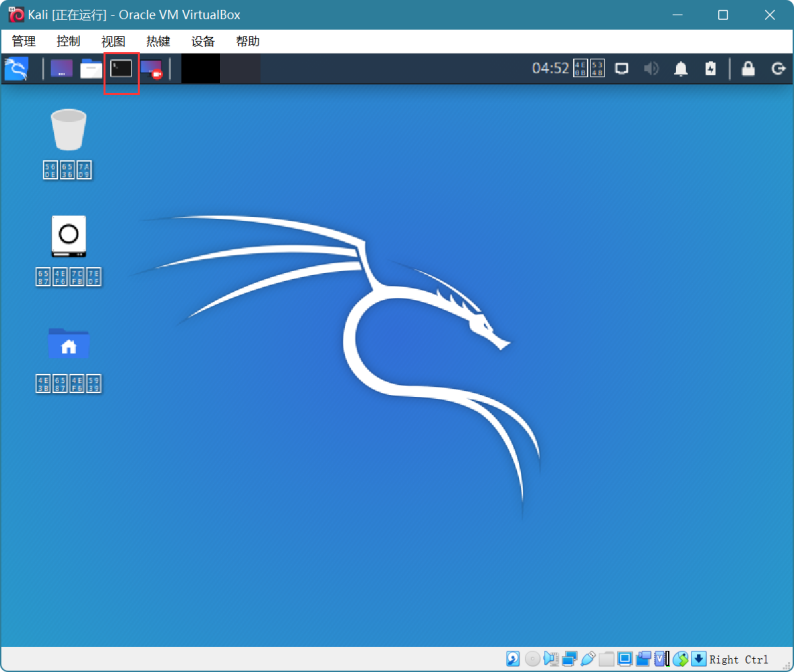Click the audio status icon in VirtualBox bar
Screen dimensions: 794x672
[x=550, y=659]
